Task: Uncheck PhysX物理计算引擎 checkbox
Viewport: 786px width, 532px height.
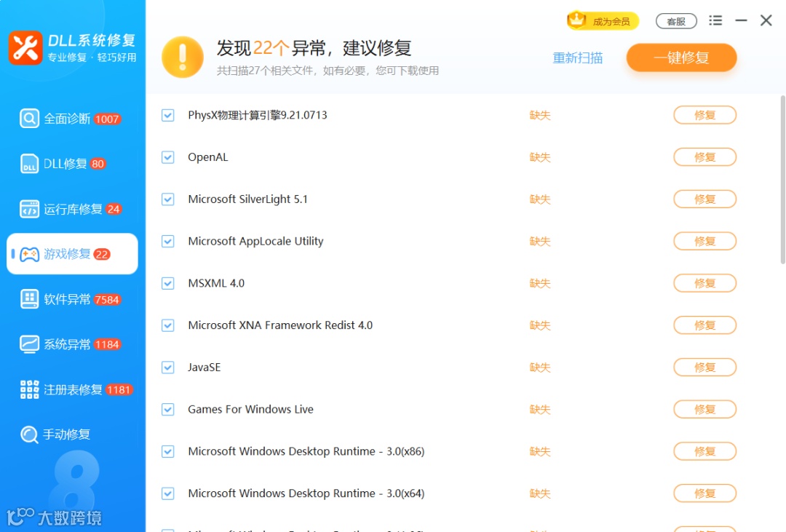Action: coord(168,115)
